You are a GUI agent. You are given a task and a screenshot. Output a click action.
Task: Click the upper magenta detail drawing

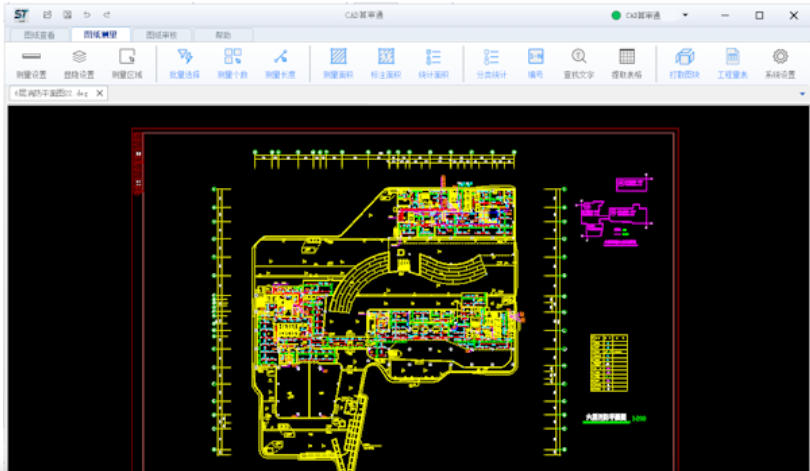pos(633,183)
